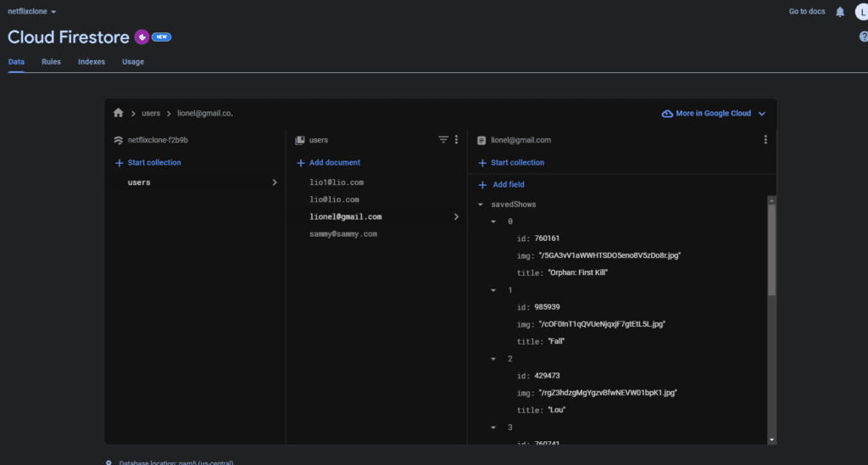The width and height of the screenshot is (868, 465).
Task: Collapse array item 2 in savedShows
Action: (494, 359)
